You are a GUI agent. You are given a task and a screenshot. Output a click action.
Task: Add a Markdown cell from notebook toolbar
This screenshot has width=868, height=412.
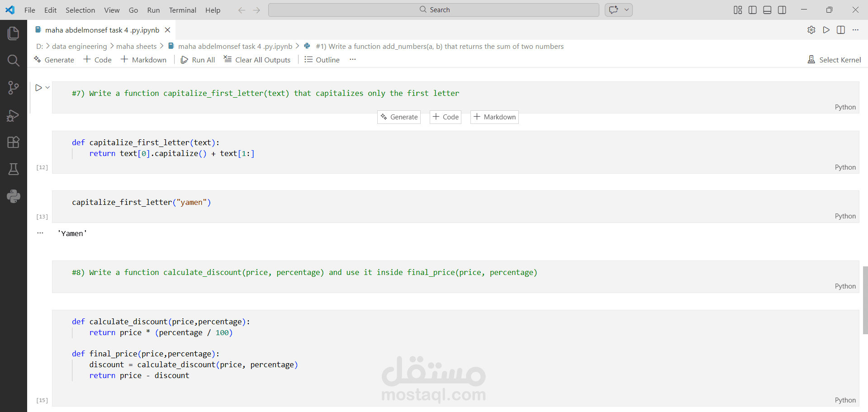[x=143, y=60]
